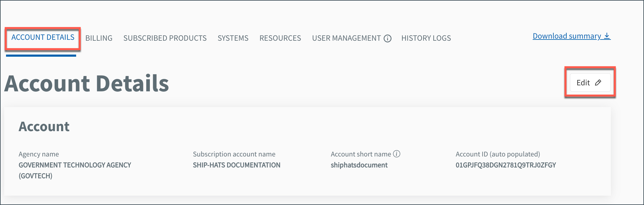Click the shiphatsdocument short name value

coord(359,165)
